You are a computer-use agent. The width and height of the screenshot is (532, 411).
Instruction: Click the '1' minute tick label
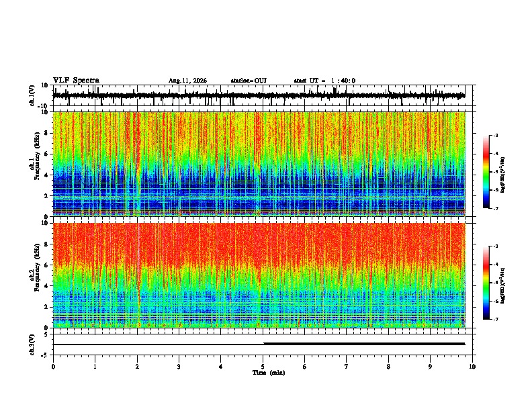pyautogui.click(x=95, y=367)
